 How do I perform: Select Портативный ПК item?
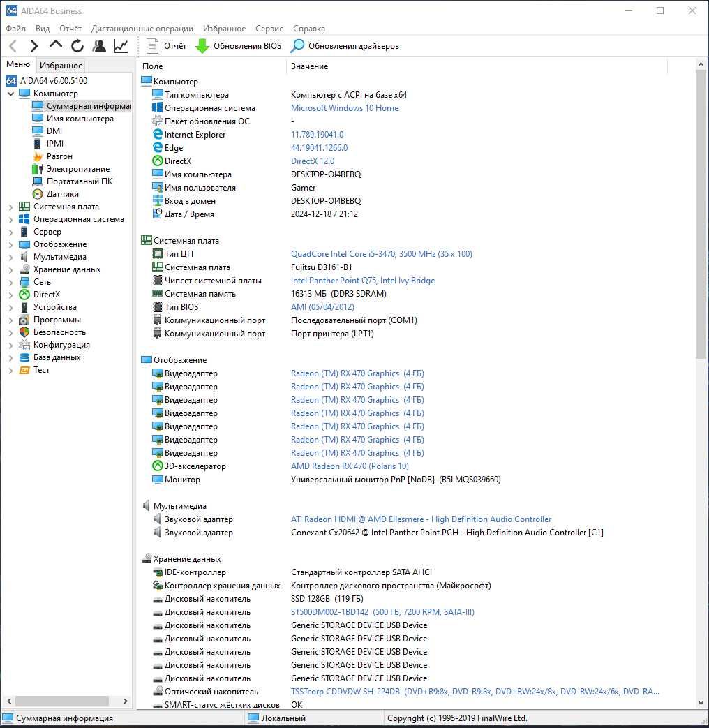pyautogui.click(x=80, y=181)
